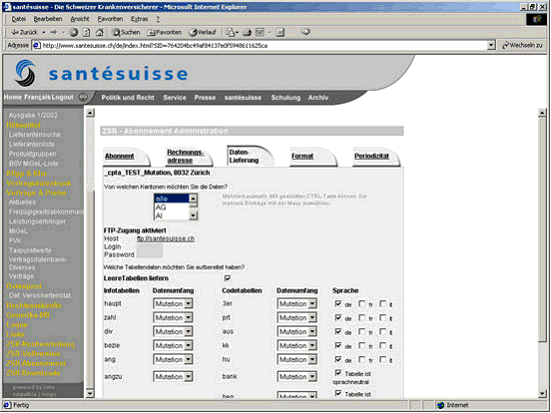This screenshot has height=413, width=551.
Task: Open the Extras menu
Action: pyautogui.click(x=140, y=19)
